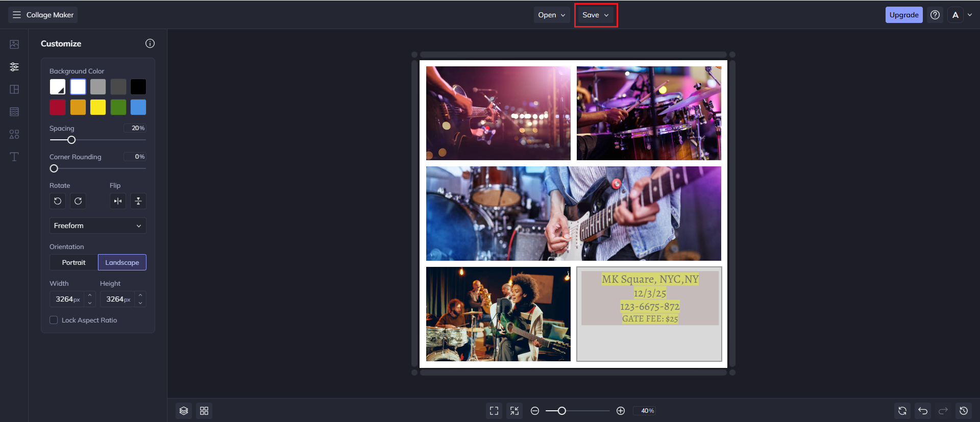Pick the transparent background swatch
The width and height of the screenshot is (980, 422).
pos(58,87)
